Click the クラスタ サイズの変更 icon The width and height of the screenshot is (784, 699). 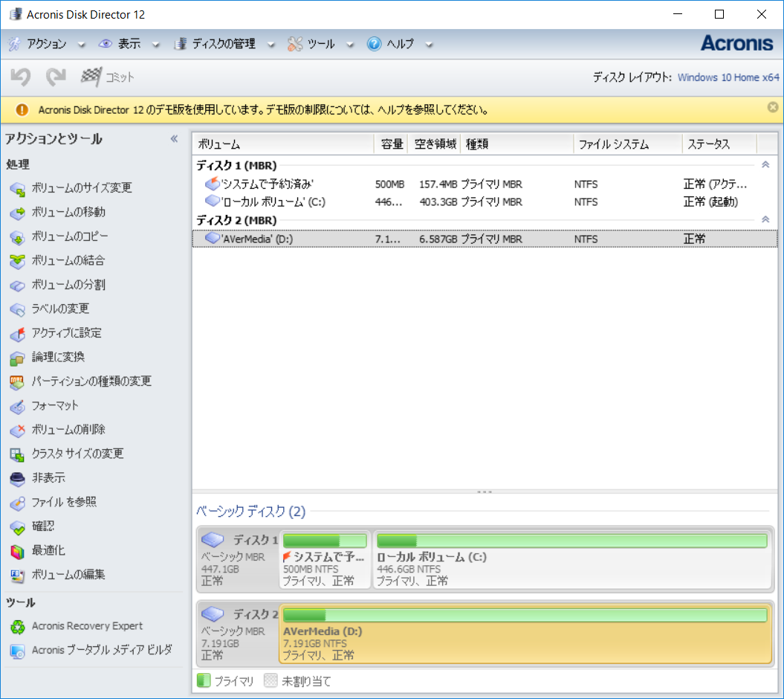coord(18,454)
